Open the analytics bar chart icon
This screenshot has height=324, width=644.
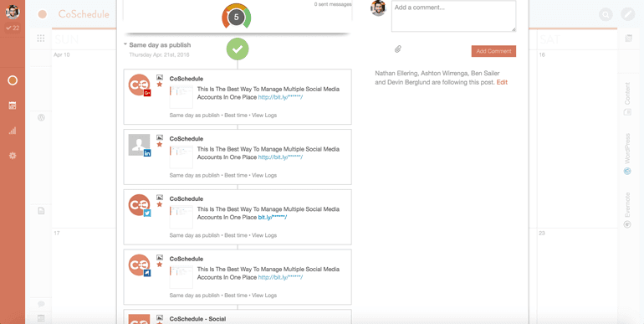(13, 131)
